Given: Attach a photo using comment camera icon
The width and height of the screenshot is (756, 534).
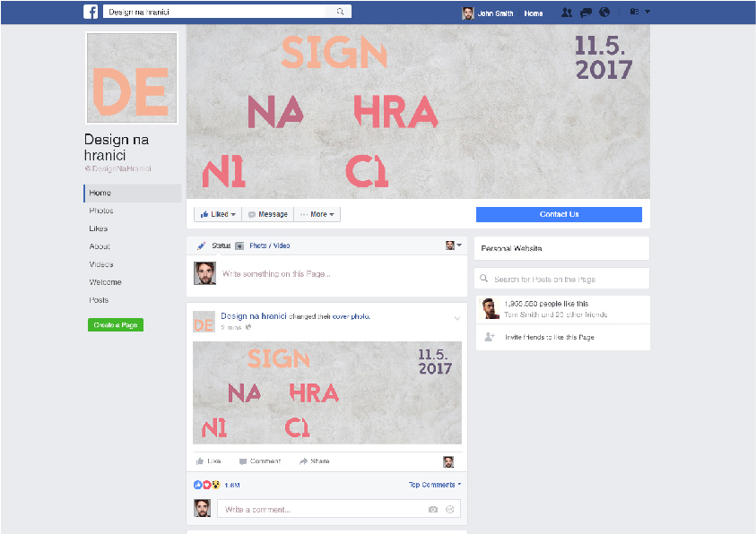Looking at the screenshot, I should pos(433,509).
